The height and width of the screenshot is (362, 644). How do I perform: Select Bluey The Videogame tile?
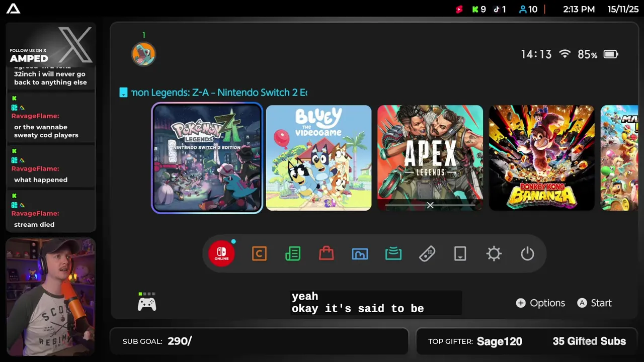318,158
